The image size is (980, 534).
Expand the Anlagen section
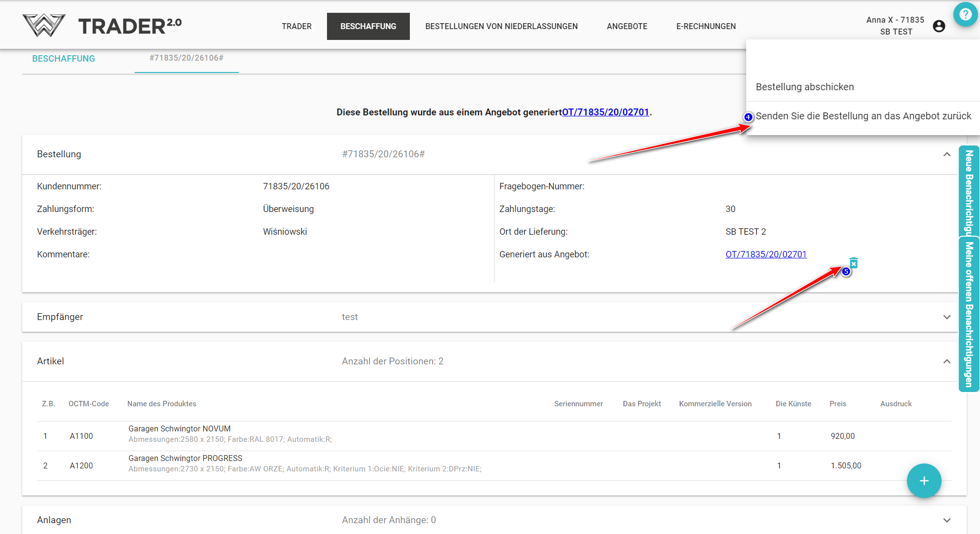click(x=946, y=520)
